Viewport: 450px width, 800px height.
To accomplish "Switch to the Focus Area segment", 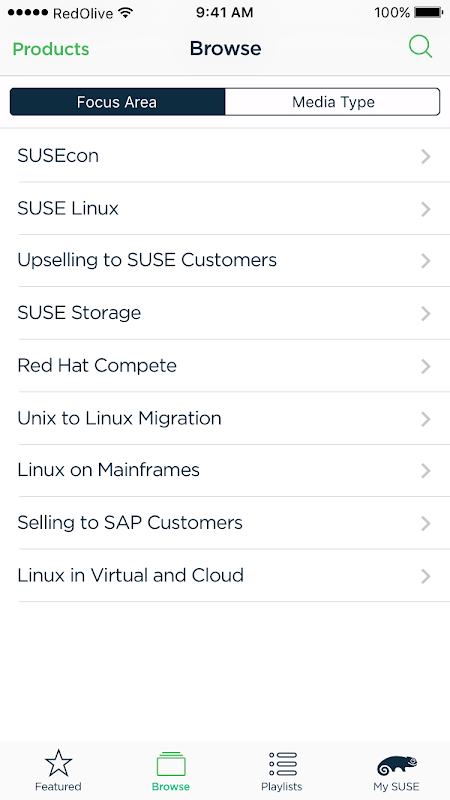I will (117, 102).
